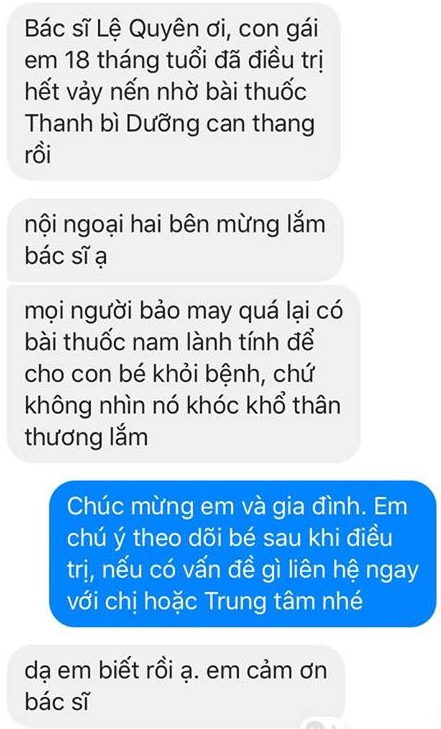The height and width of the screenshot is (729, 441).
Task: Tap the words 'Thanh bì Dưỡng can thang'
Action: point(170,124)
